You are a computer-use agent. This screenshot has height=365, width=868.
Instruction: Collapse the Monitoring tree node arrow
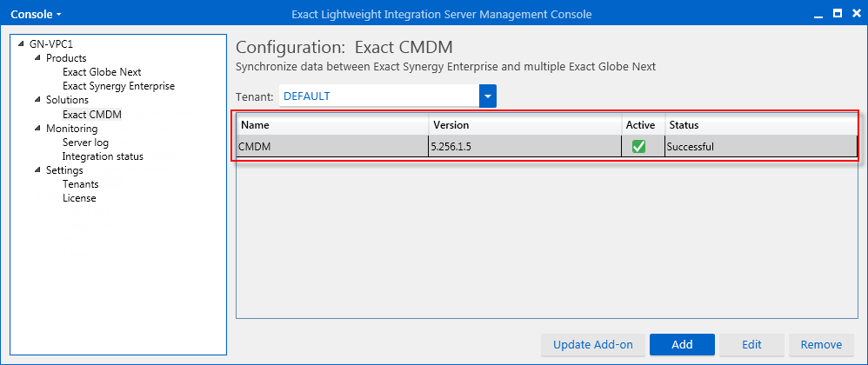point(37,129)
